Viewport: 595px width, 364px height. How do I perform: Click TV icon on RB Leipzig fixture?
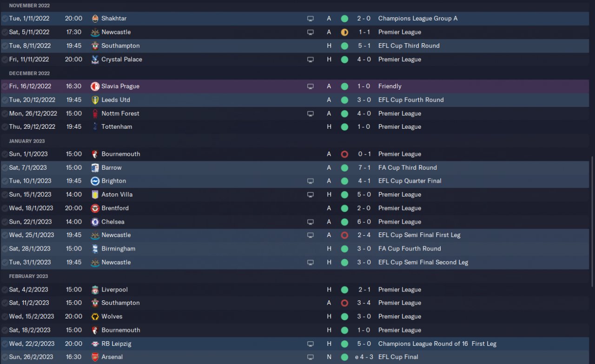pyautogui.click(x=311, y=344)
